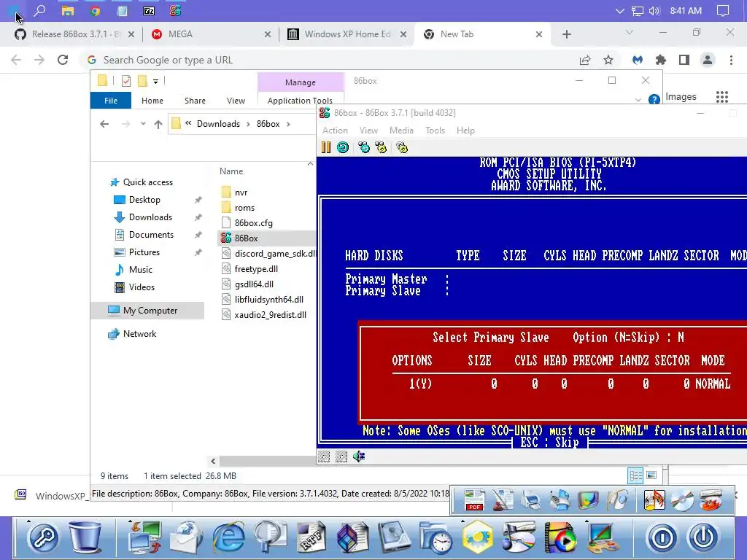Open the Chrome tab search dropdown arrow

[630, 33]
